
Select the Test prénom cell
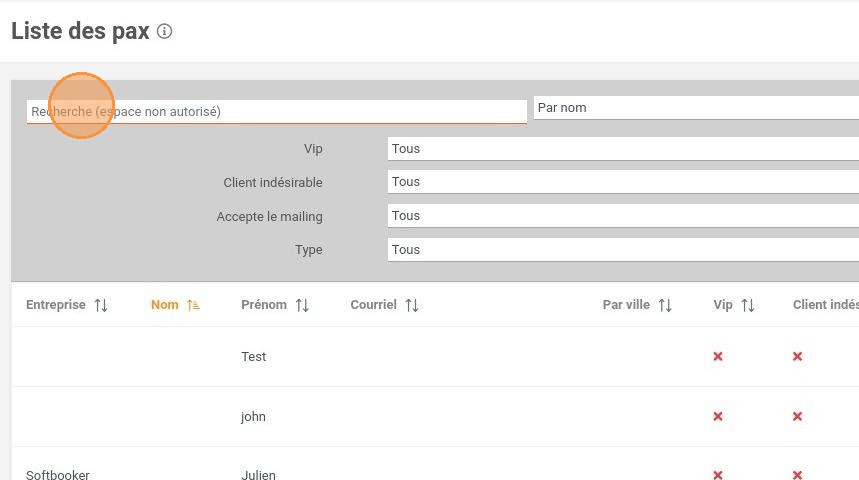click(254, 357)
